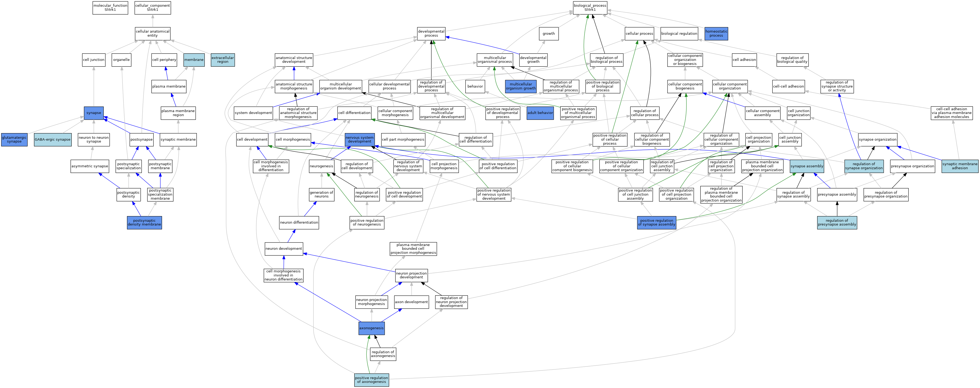Screen dimensions: 980x388
Task: Select the 'cell projection organization' node
Action: coord(759,140)
